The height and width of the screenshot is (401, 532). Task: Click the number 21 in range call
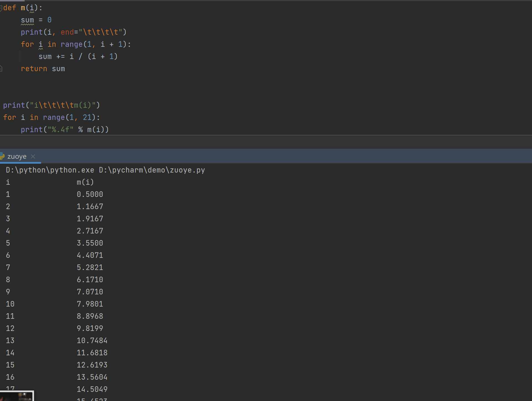(x=87, y=117)
